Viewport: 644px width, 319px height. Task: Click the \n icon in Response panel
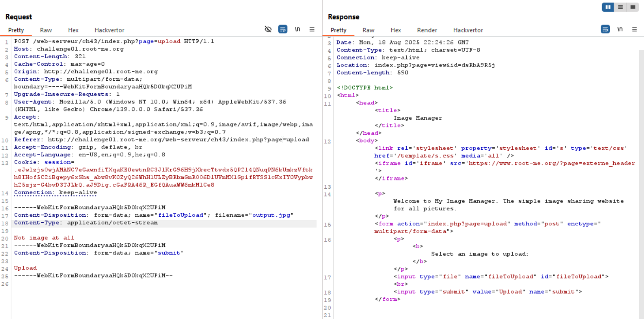[x=620, y=29]
